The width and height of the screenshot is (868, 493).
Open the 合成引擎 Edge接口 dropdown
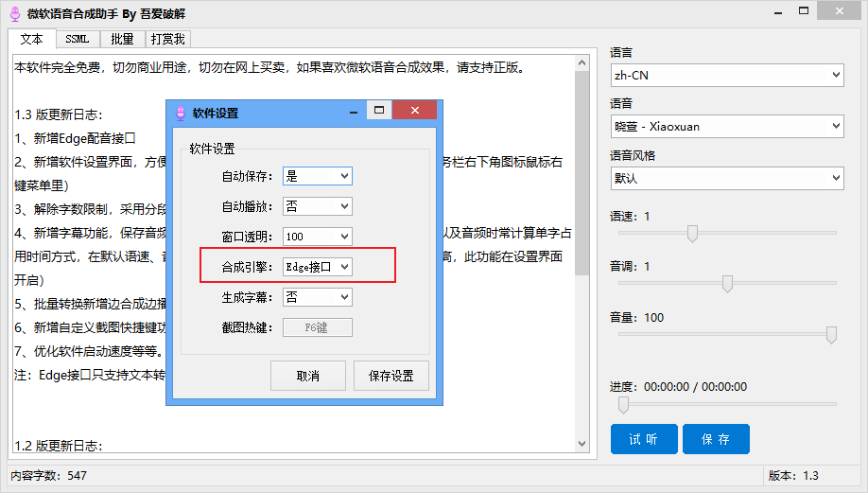pyautogui.click(x=317, y=267)
